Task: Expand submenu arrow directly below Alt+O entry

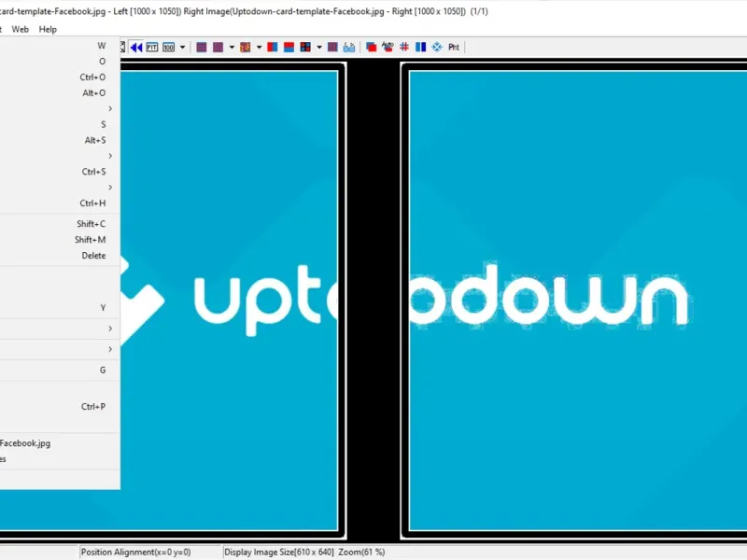Action: pyautogui.click(x=110, y=108)
